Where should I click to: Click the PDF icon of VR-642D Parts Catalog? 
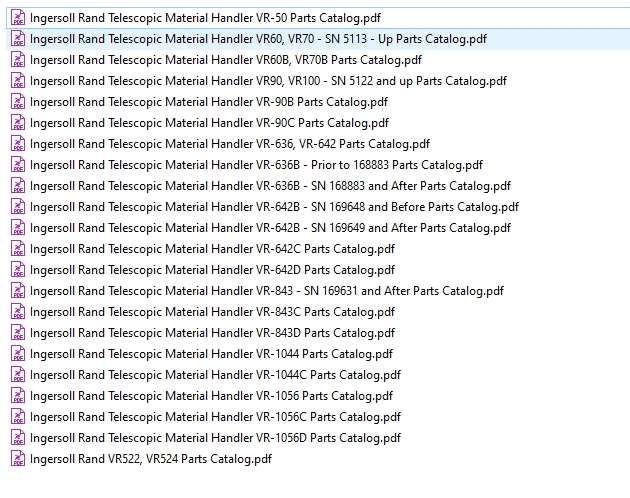(x=18, y=270)
